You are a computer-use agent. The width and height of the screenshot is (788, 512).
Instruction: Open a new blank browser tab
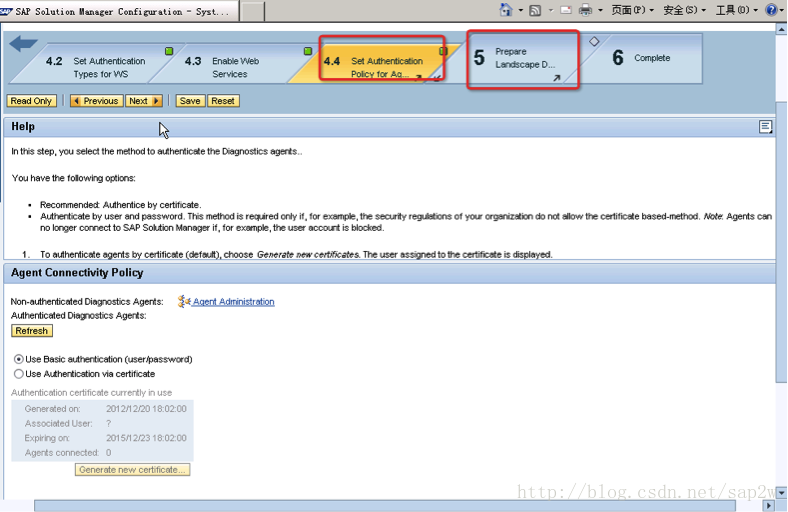coord(252,11)
